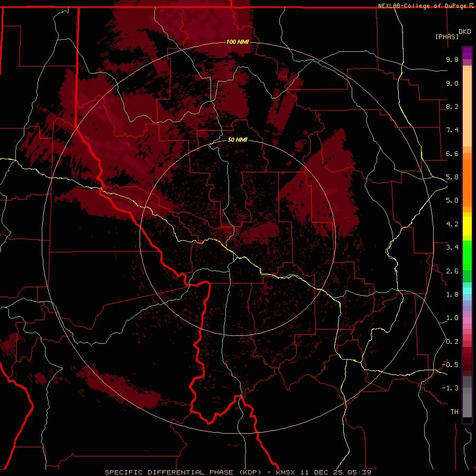
Task: Click the 9.8 scale value
Action: pos(452,59)
